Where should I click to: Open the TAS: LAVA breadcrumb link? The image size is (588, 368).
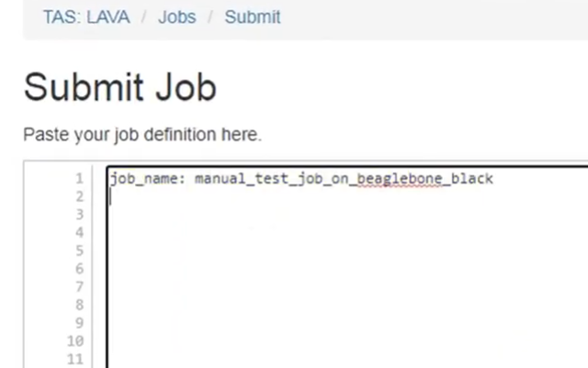pos(86,17)
